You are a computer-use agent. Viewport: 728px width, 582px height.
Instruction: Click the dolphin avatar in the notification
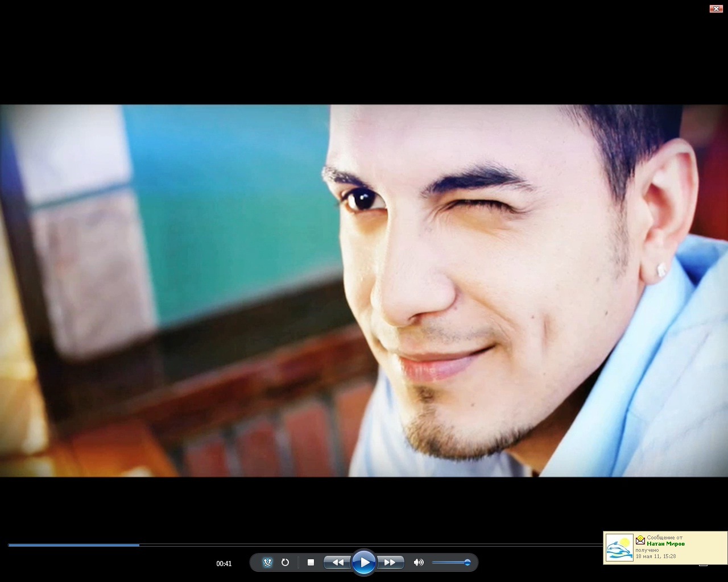619,548
